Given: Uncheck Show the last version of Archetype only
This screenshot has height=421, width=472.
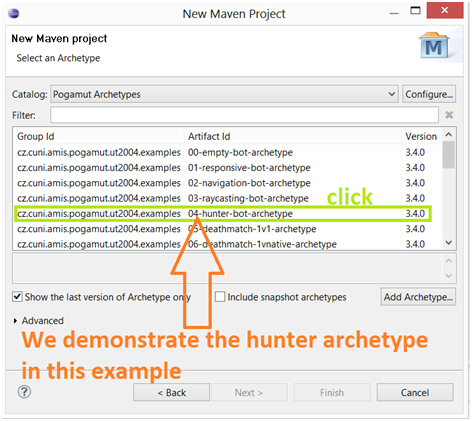Looking at the screenshot, I should [17, 296].
